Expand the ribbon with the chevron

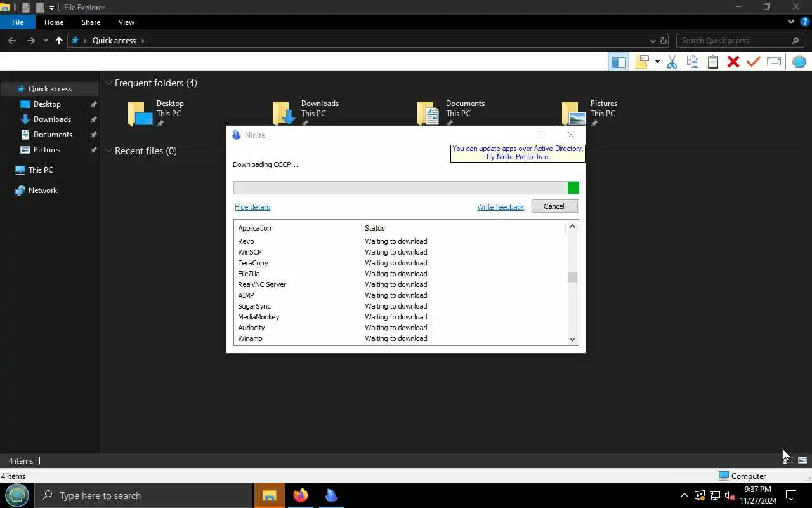(791, 22)
